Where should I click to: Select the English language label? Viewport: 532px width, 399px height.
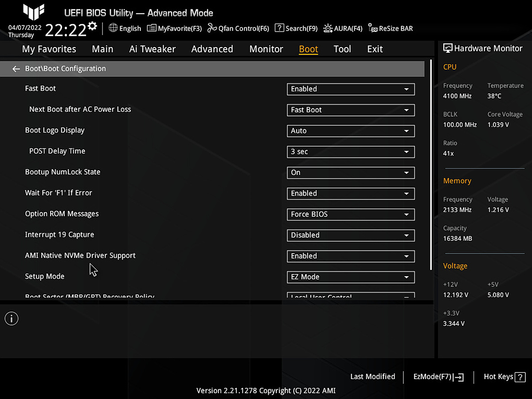[130, 28]
